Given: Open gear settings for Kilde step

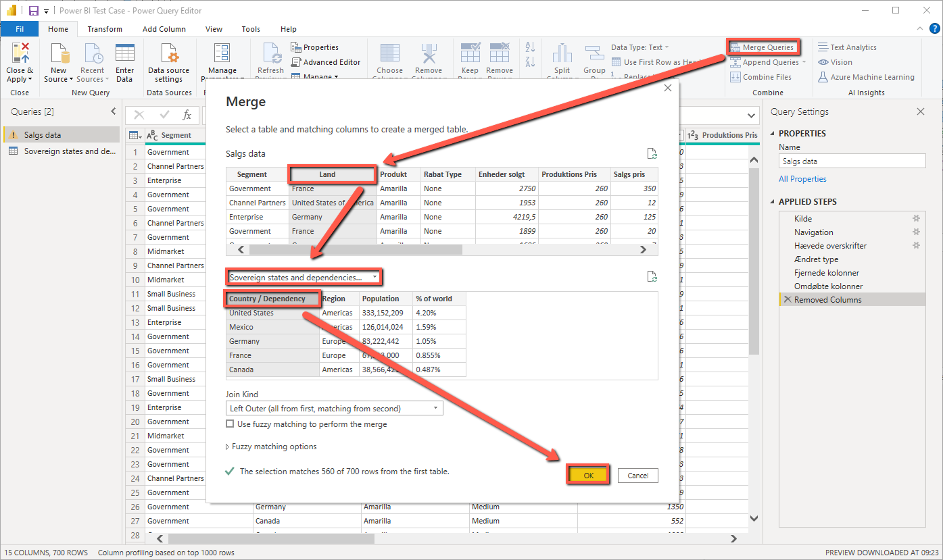Looking at the screenshot, I should tap(917, 219).
